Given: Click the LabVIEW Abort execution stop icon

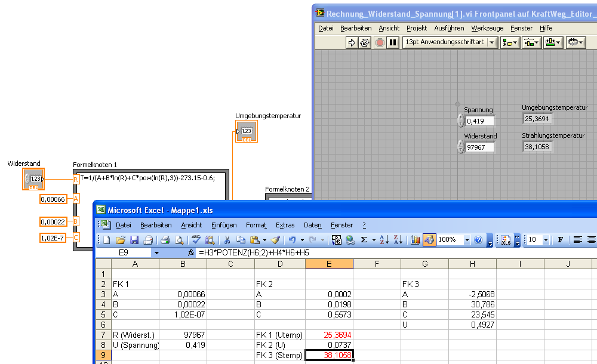Looking at the screenshot, I should pyautogui.click(x=380, y=42).
